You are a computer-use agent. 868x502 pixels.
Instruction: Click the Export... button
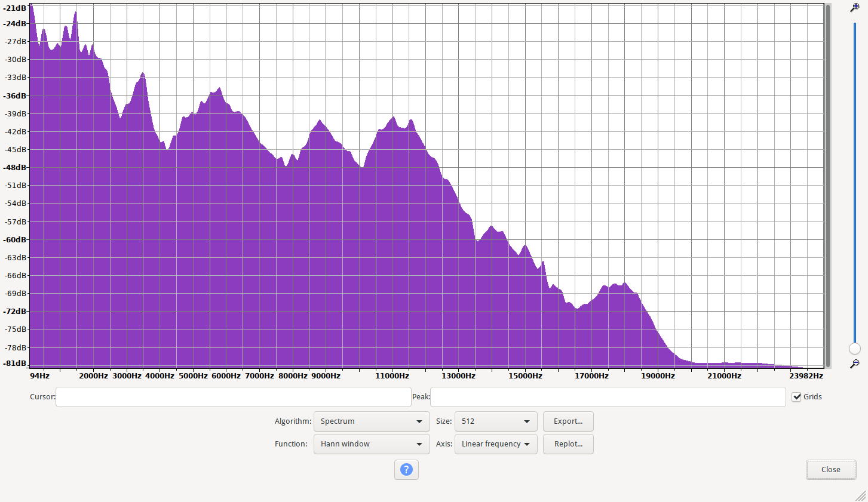[x=568, y=421]
